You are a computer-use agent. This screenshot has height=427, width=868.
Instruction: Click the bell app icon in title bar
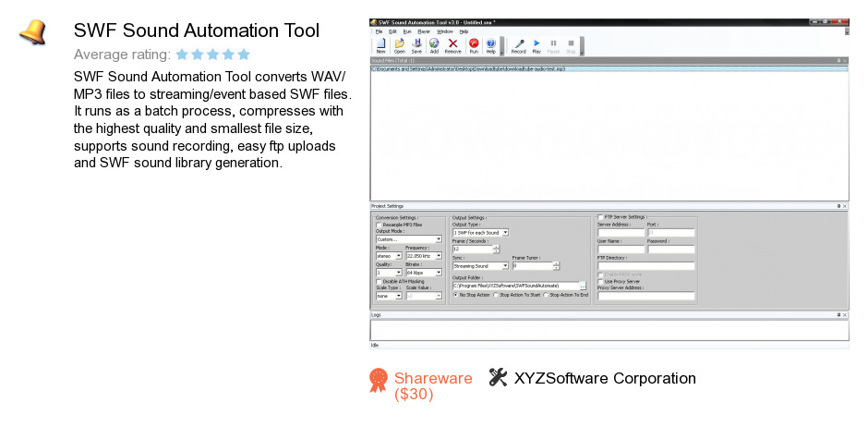tap(374, 23)
